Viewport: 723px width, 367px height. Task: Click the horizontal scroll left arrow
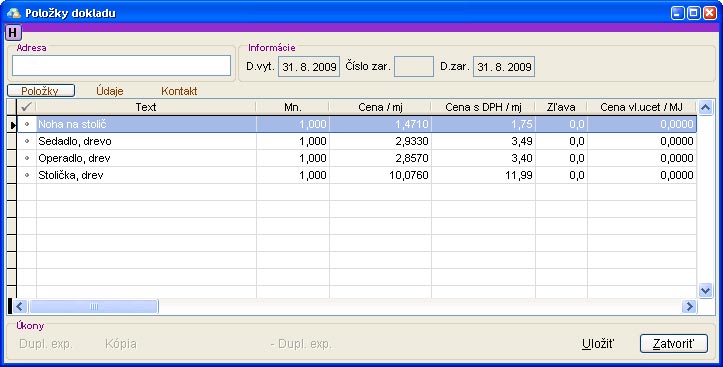tap(20, 306)
